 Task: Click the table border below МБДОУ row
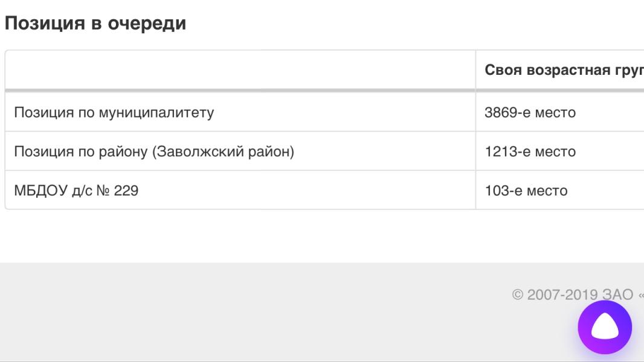(x=242, y=209)
